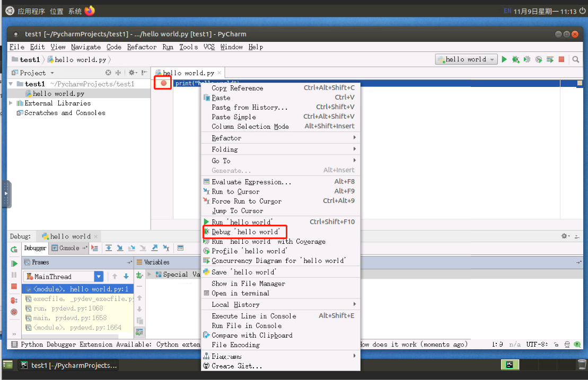The image size is (588, 380).
Task: Collapse the test1 project folder
Action: (11, 84)
